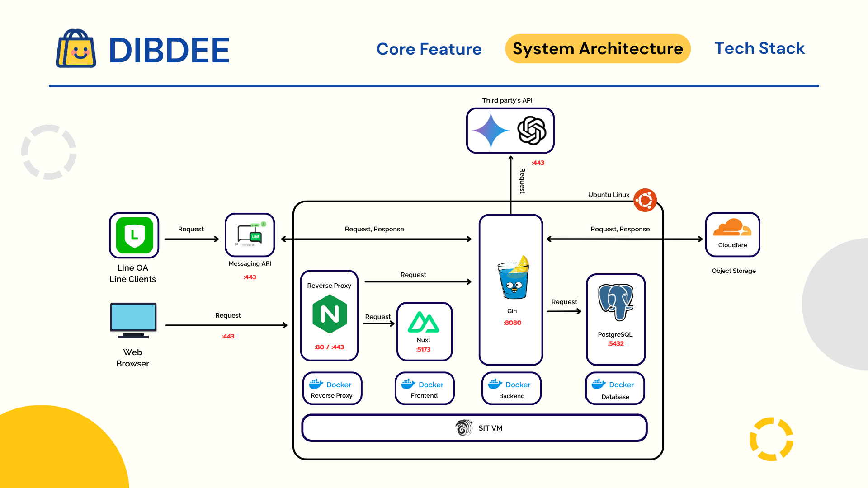Image resolution: width=868 pixels, height=488 pixels.
Task: Switch to the Tech Stack tab
Action: pos(759,48)
